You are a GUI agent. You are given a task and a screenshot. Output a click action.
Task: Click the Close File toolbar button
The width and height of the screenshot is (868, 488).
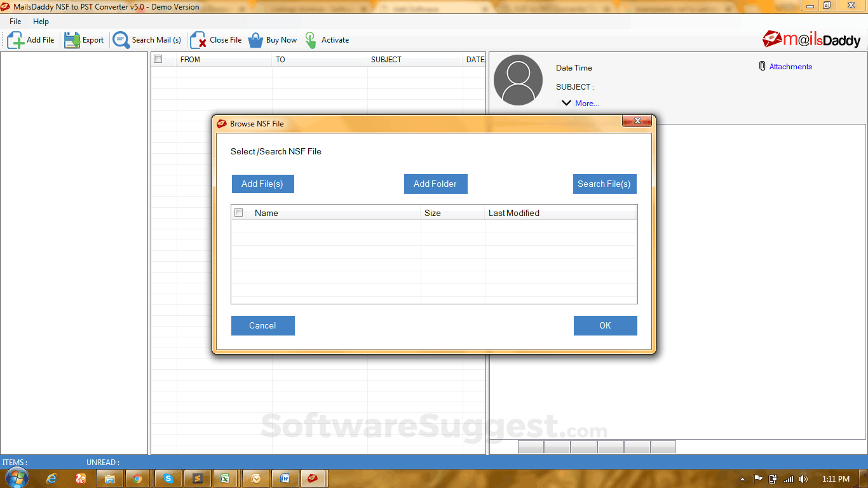(x=216, y=40)
